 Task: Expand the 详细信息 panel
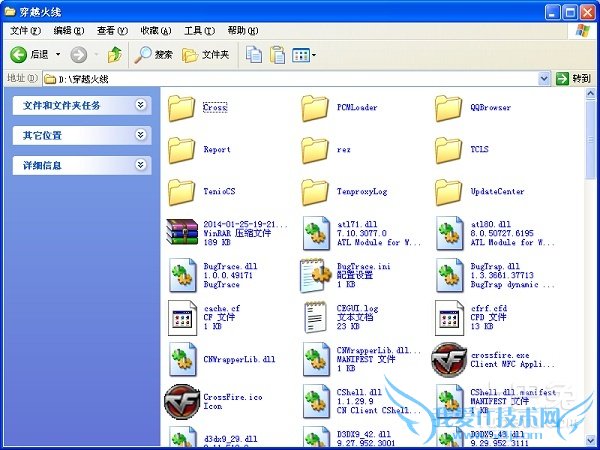(141, 165)
